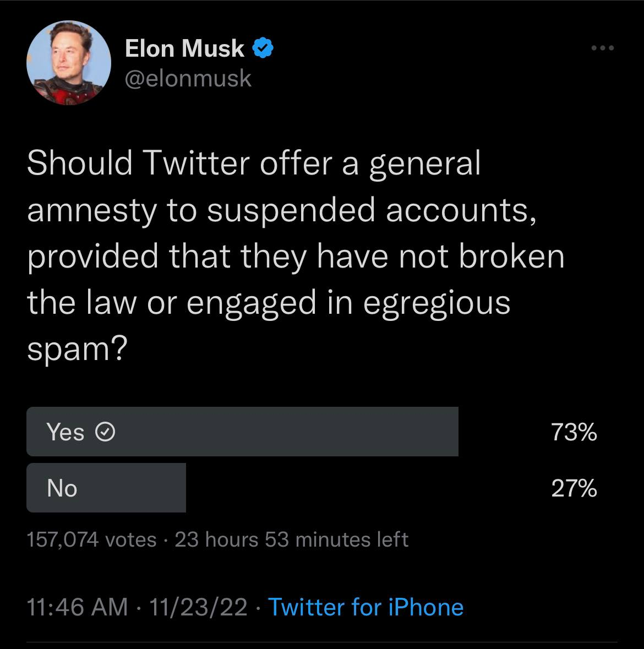Click the checkmark icon beside Yes
Screen dimensions: 644x649
105,433
